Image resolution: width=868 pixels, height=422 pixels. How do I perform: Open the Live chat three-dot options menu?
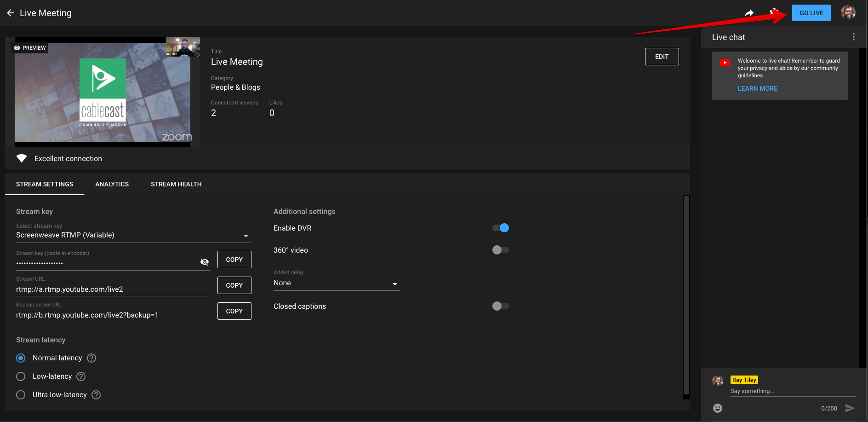[854, 37]
